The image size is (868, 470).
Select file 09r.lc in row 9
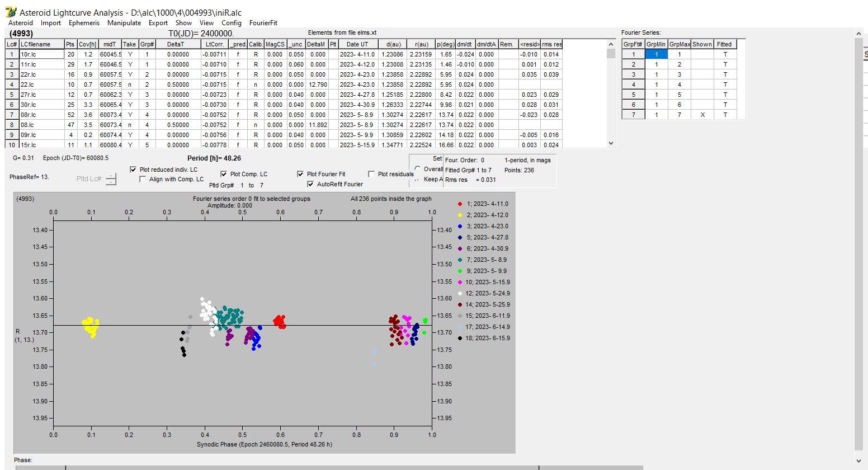point(42,135)
